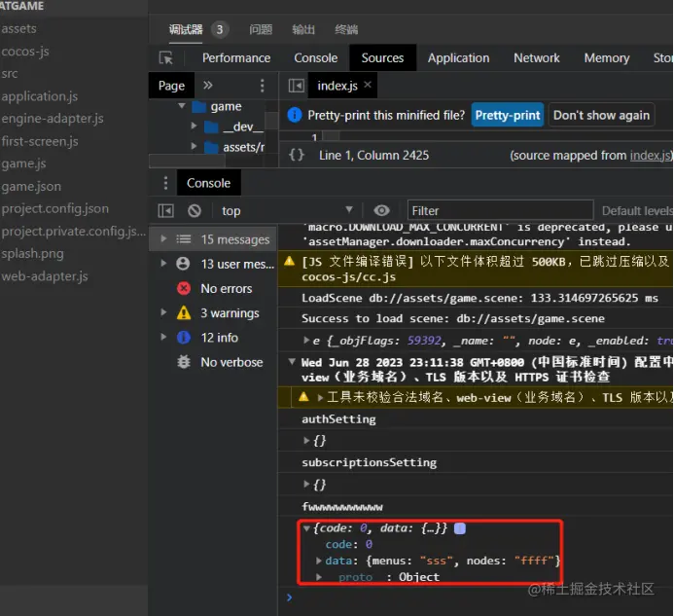Click the blue info badge after {code: 0
This screenshot has height=616, width=674.
point(459,528)
